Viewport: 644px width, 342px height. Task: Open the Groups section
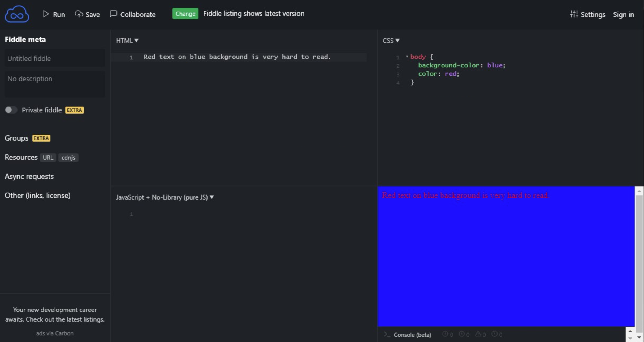point(16,138)
